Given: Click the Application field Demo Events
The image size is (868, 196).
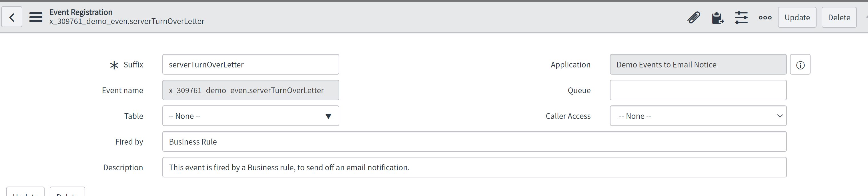Looking at the screenshot, I should point(698,65).
